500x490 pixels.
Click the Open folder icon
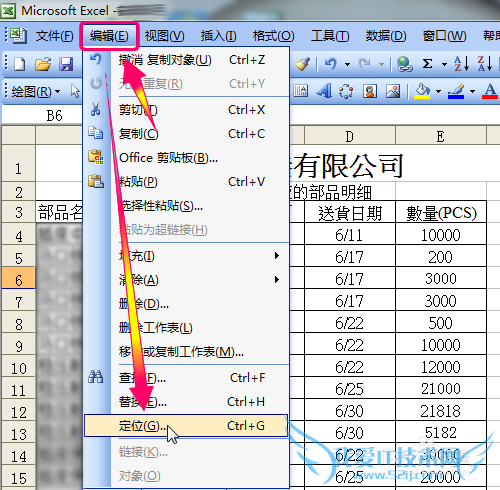tap(43, 64)
